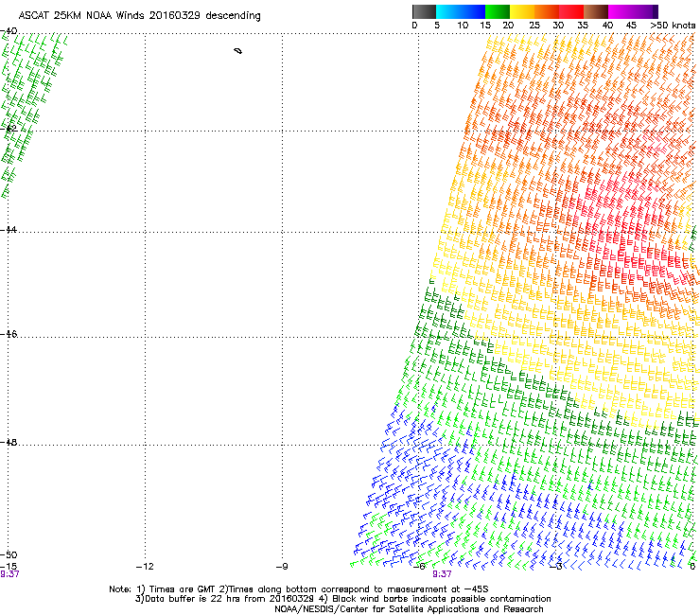This screenshot has width=700, height=615.
Task: Pick the red 30–35 knots legend swatch
Action: point(571,11)
